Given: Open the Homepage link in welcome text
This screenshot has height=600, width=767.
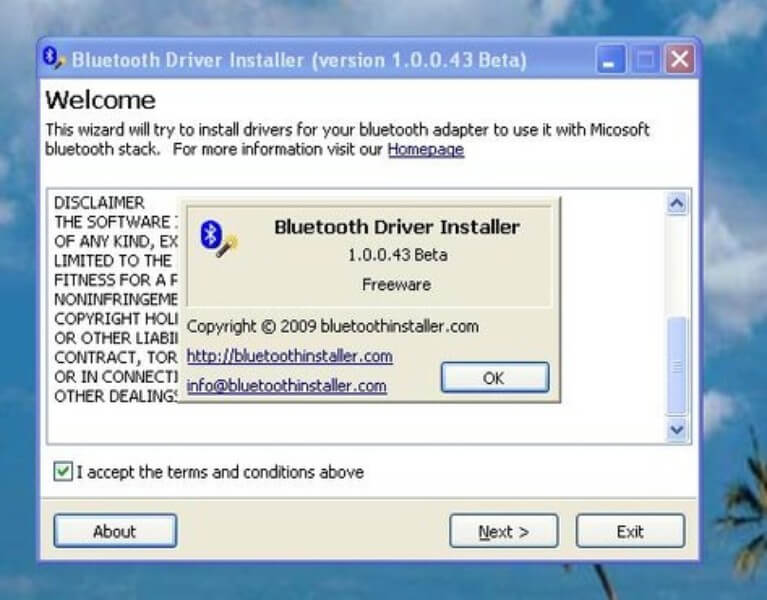Looking at the screenshot, I should tap(425, 150).
